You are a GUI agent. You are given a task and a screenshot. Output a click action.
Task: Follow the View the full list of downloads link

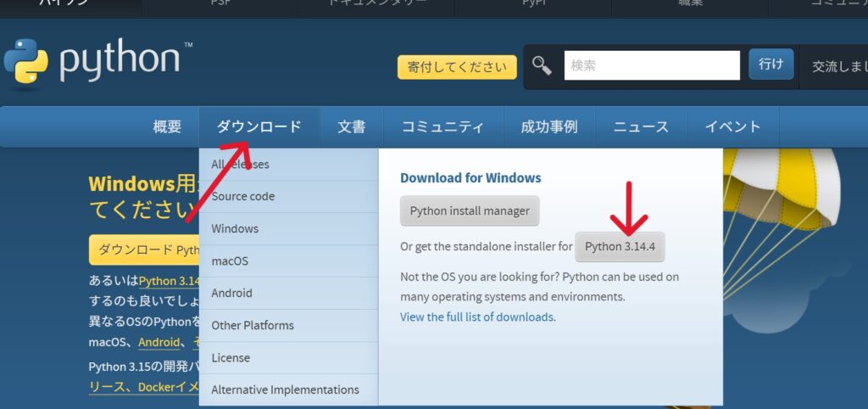(476, 317)
